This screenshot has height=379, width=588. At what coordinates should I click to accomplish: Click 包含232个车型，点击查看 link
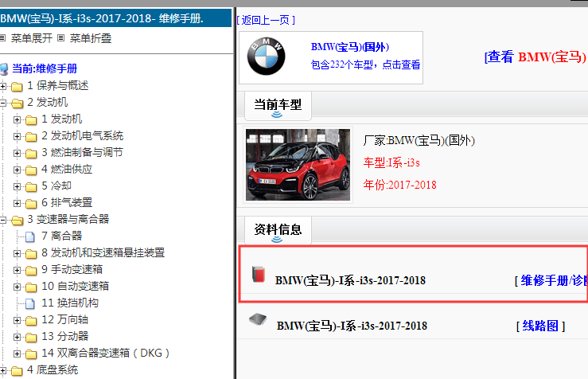(x=365, y=64)
